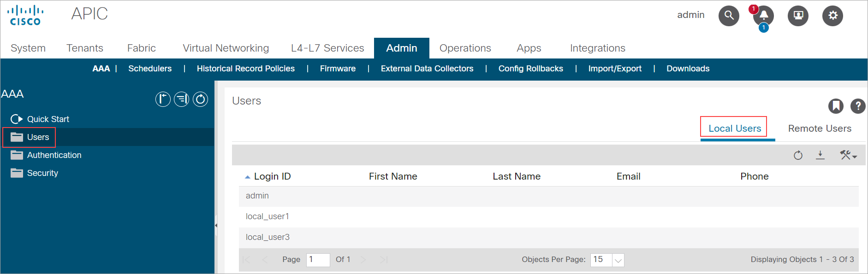Select the local_user3 row
The image size is (868, 274).
pos(549,238)
